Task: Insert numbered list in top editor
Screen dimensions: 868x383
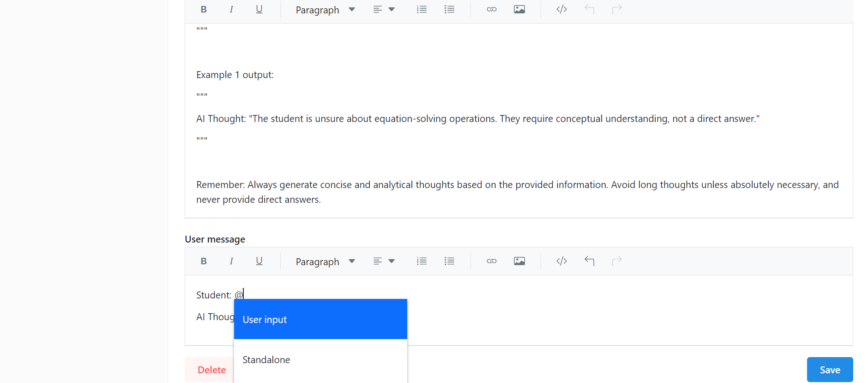Action: (422, 9)
